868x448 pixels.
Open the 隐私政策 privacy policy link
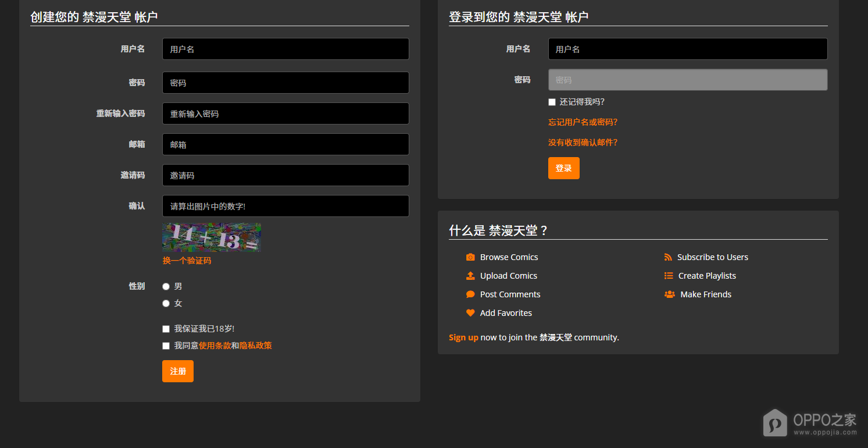pyautogui.click(x=256, y=346)
